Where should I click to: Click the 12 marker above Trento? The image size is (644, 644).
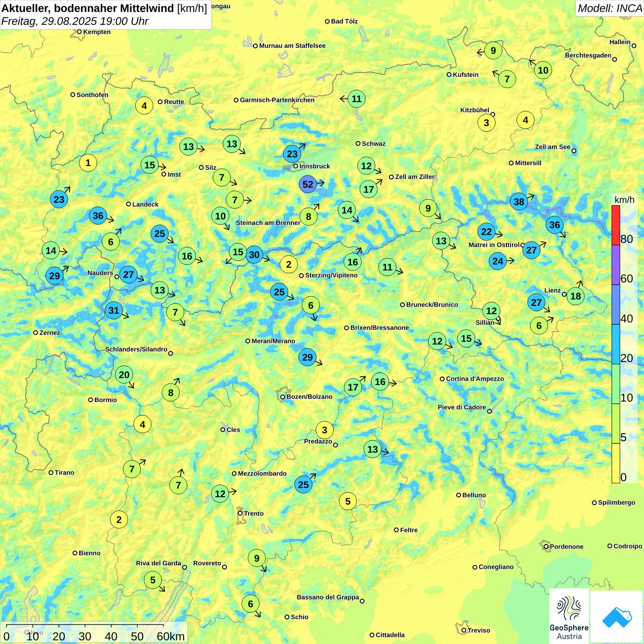point(220,494)
